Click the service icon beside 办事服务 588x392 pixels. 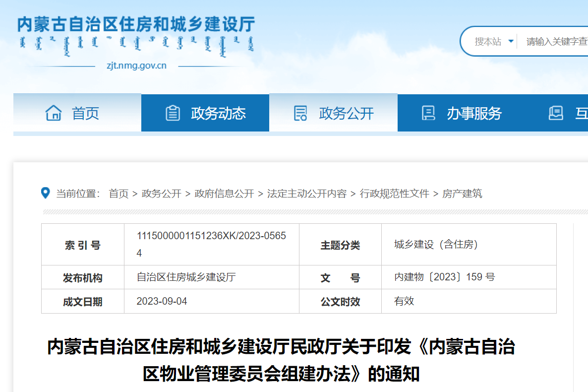tap(428, 113)
